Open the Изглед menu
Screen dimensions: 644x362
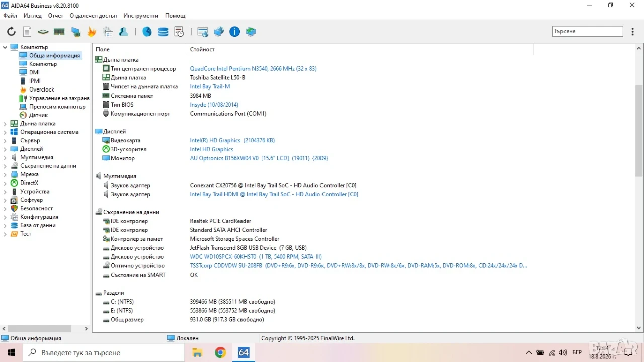[x=33, y=16]
